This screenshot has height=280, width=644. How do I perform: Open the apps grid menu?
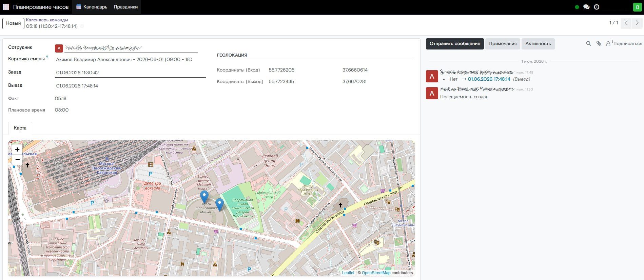pyautogui.click(x=6, y=7)
